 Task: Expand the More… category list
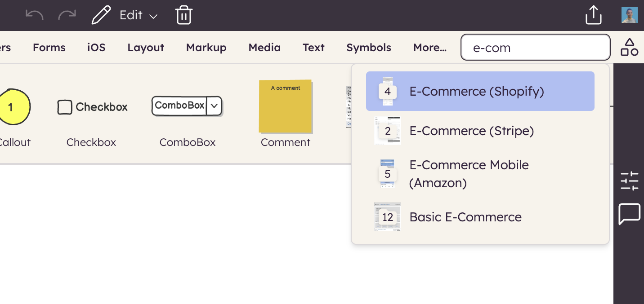tap(429, 48)
